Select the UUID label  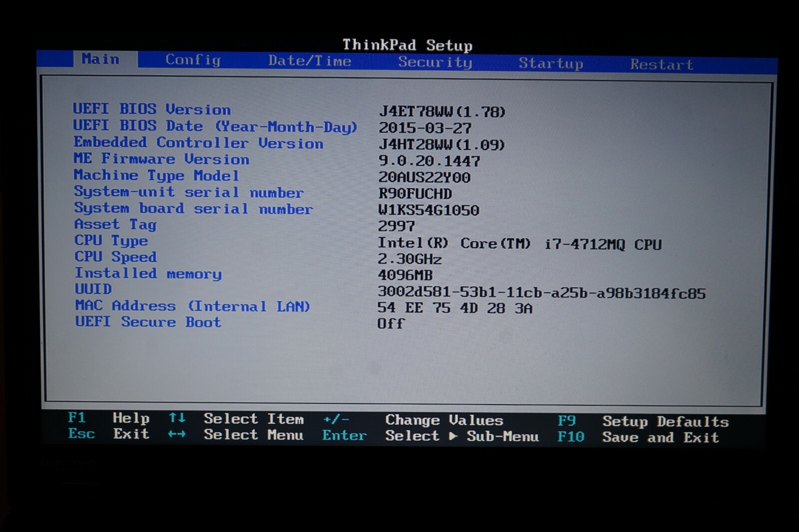(x=93, y=289)
